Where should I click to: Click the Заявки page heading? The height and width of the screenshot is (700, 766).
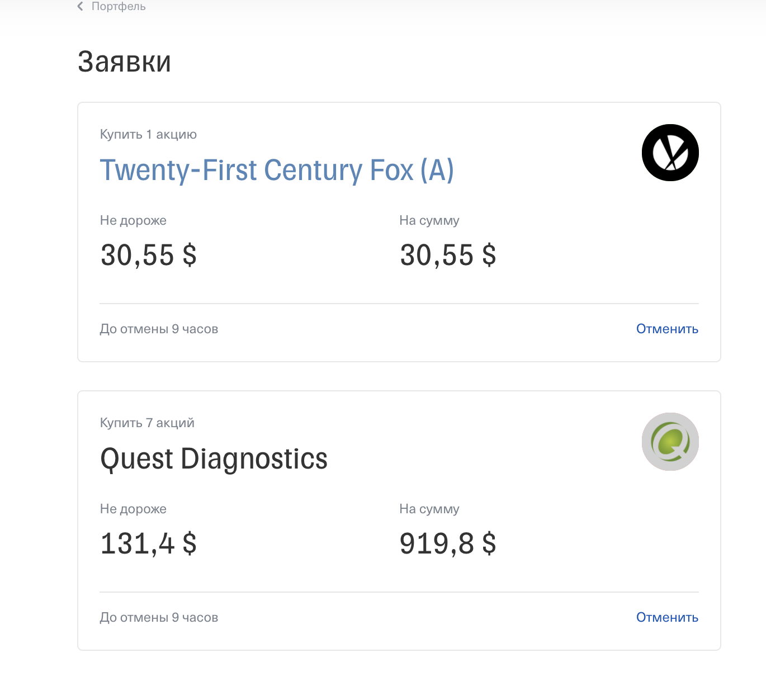click(124, 62)
